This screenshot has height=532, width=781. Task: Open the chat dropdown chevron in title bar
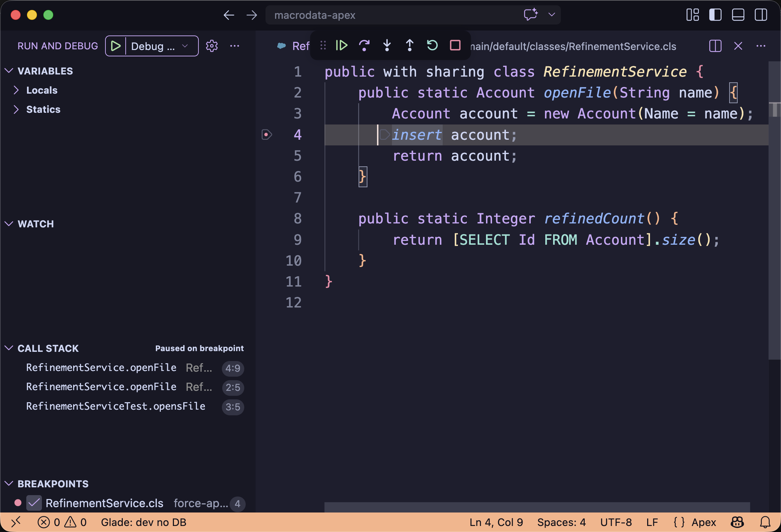(x=551, y=15)
